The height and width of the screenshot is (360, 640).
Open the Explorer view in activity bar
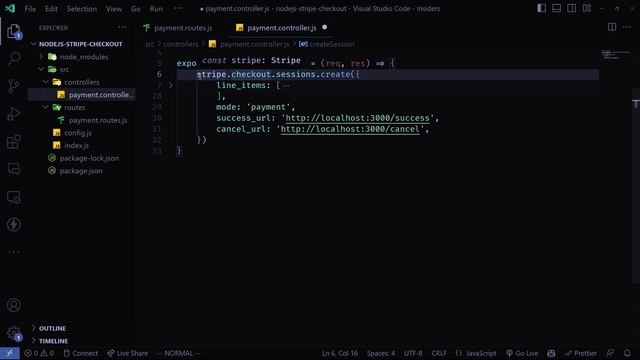click(14, 31)
